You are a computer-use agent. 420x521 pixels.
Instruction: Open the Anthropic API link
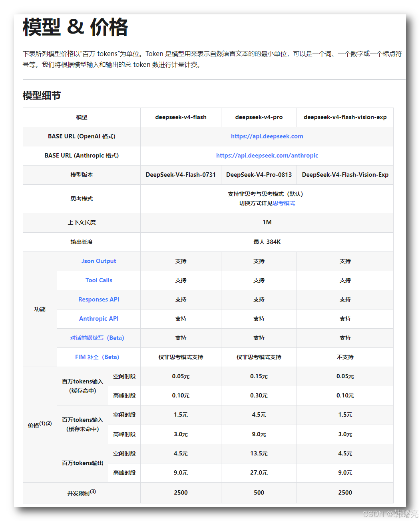point(99,319)
